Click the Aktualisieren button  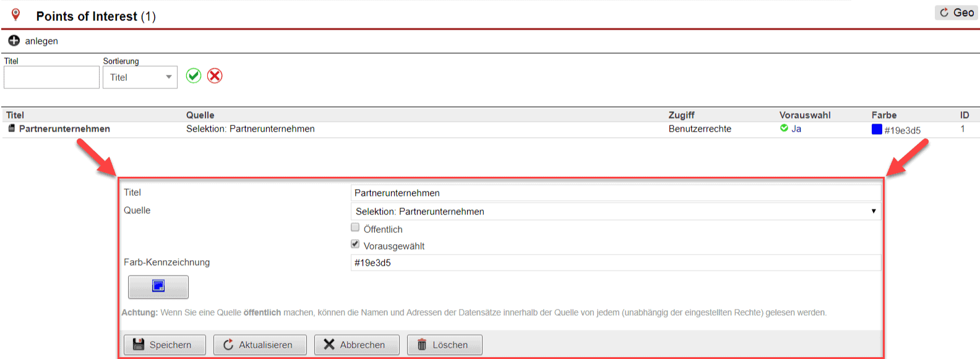click(x=260, y=345)
